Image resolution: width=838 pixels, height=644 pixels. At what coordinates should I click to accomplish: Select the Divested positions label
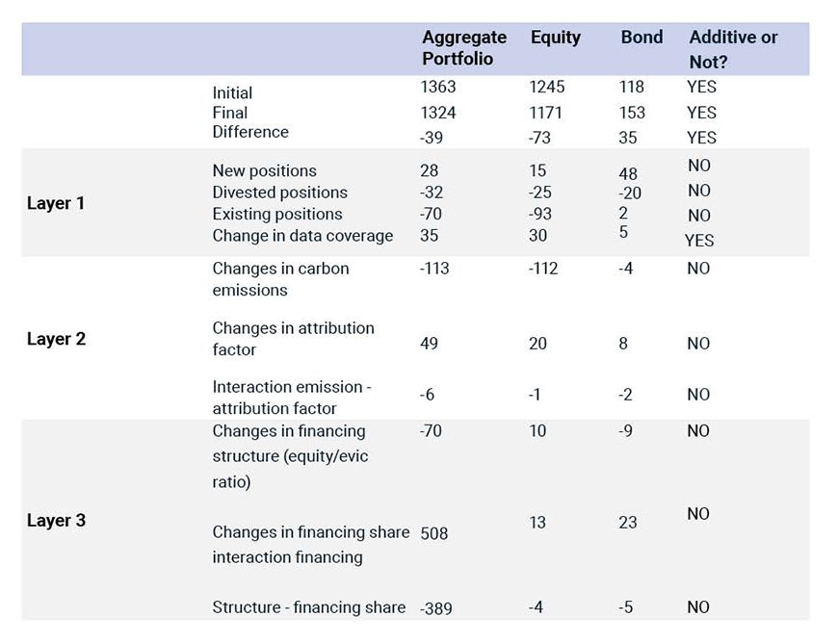pos(279,193)
